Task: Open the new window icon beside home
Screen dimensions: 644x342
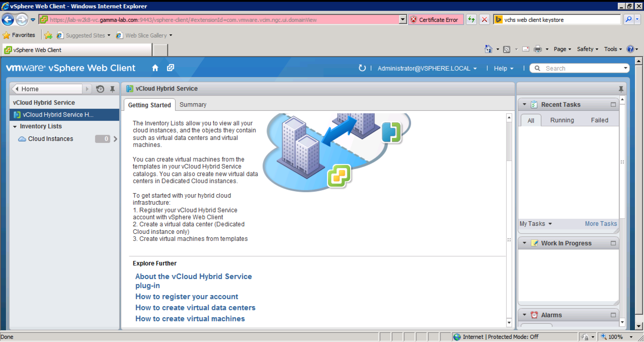Action: click(170, 68)
